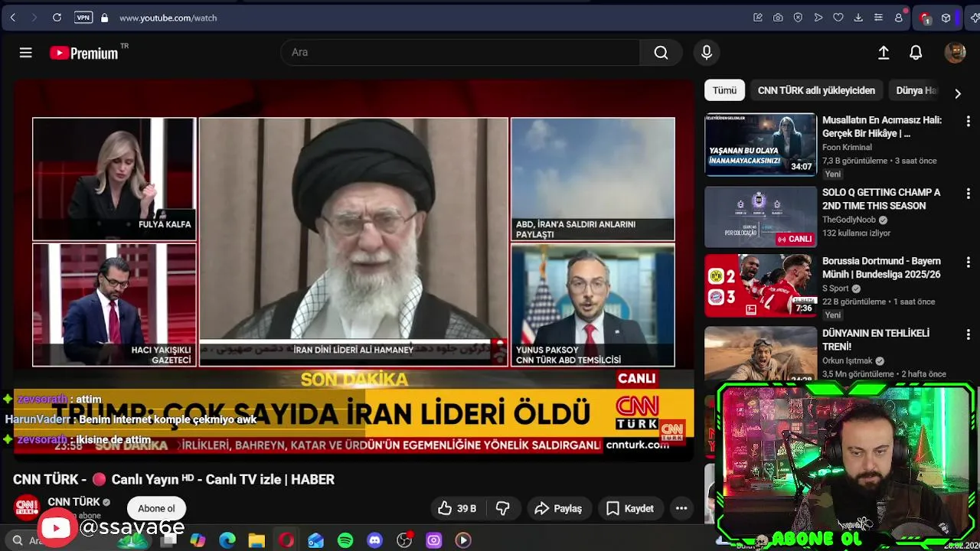The image size is (980, 551).
Task: Open Spotify from the taskbar
Action: point(345,540)
